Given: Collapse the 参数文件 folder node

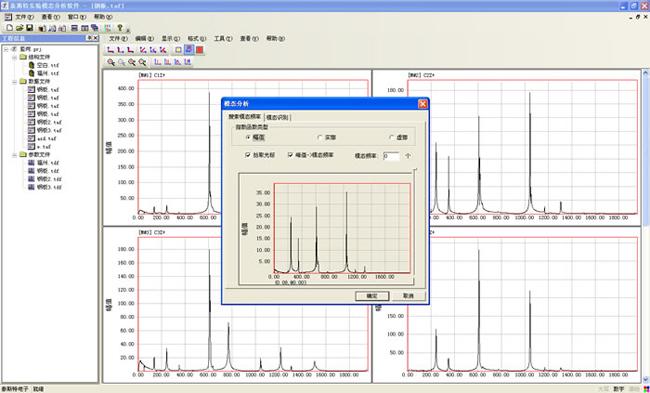Looking at the screenshot, I should (15, 155).
